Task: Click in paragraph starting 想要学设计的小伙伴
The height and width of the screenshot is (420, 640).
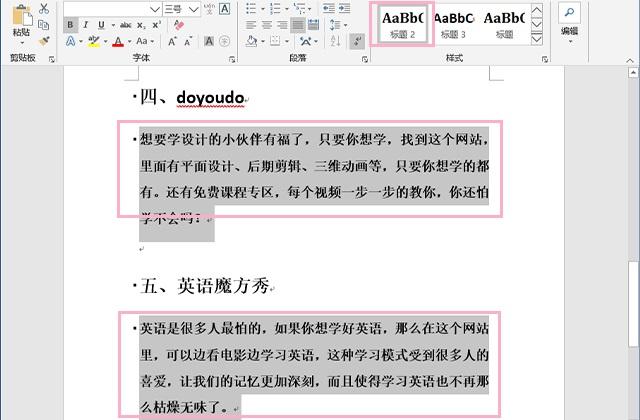Action: pyautogui.click(x=313, y=178)
